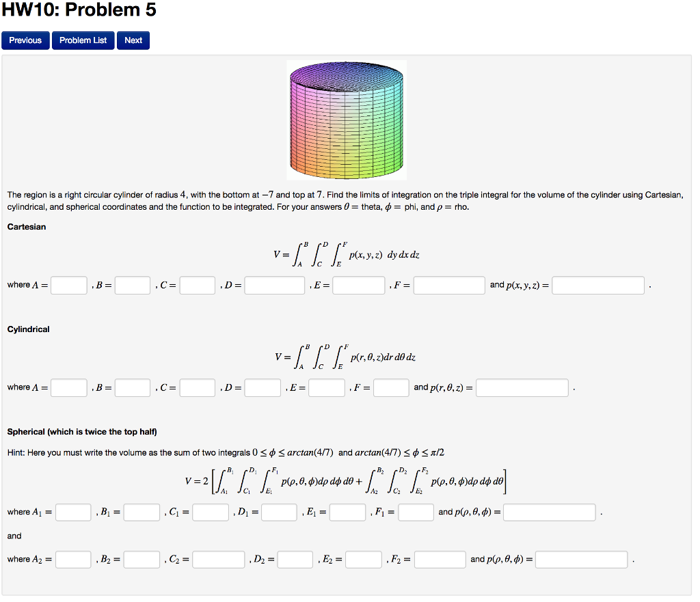Advance using the Next button

(133, 40)
